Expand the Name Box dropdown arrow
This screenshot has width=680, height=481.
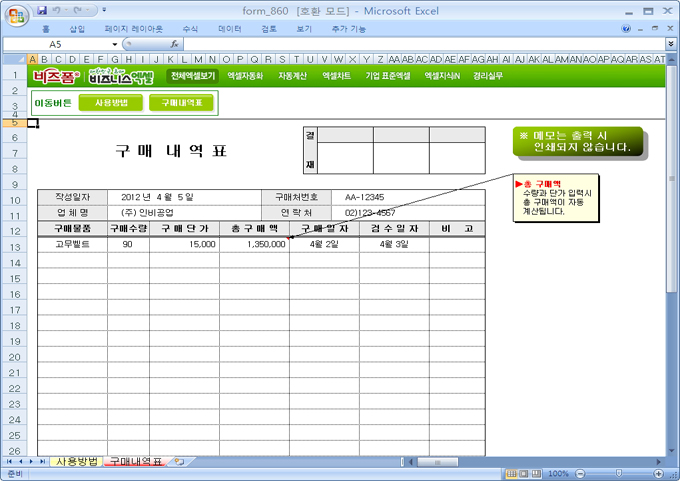116,45
